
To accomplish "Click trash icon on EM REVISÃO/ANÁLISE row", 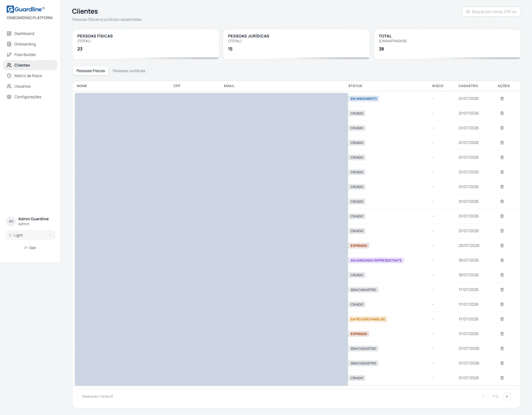I will click(502, 319).
